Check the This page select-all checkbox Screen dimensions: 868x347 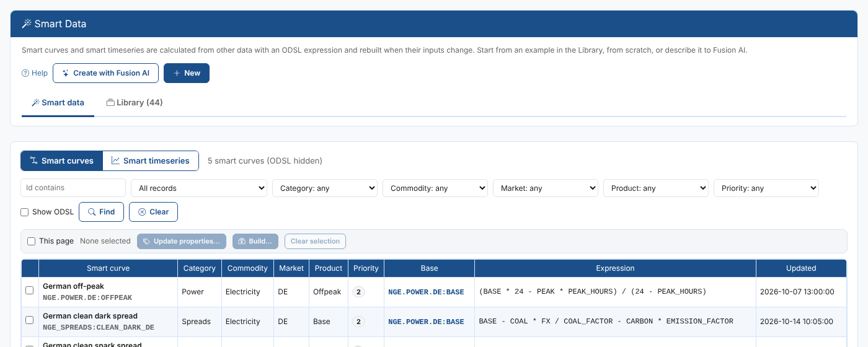(32, 241)
